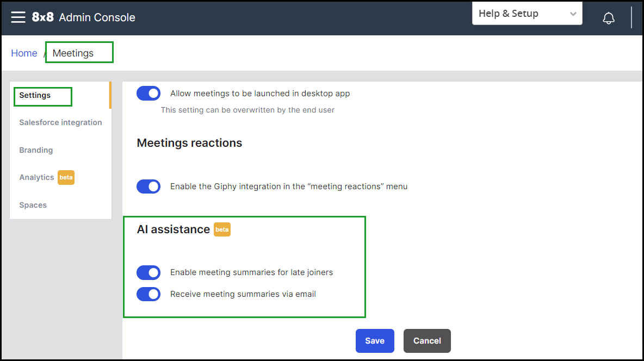Click the beta badge beside AI assistance
Screen dimensions: 644x361
click(x=222, y=229)
